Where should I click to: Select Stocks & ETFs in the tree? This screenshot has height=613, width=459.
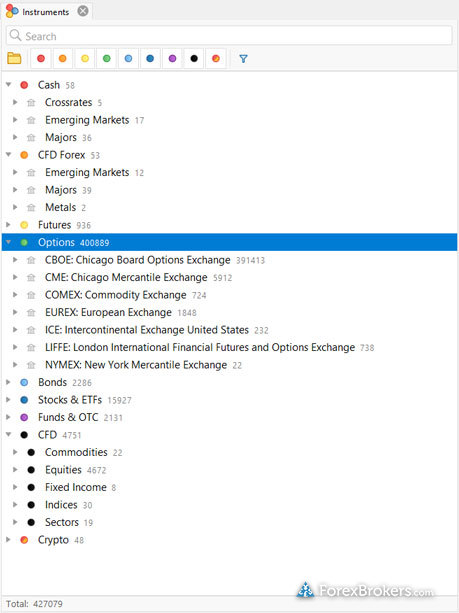tap(70, 400)
